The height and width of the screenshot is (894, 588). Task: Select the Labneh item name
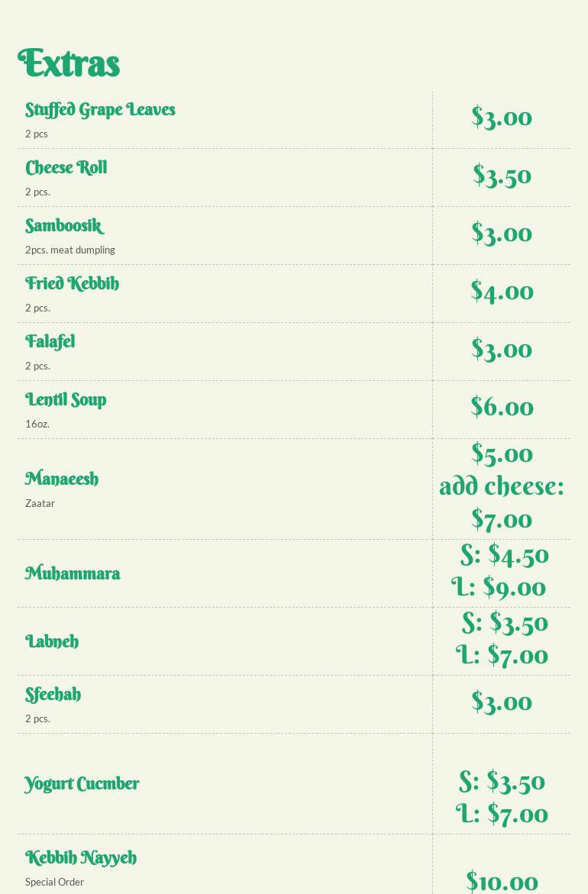tap(52, 641)
